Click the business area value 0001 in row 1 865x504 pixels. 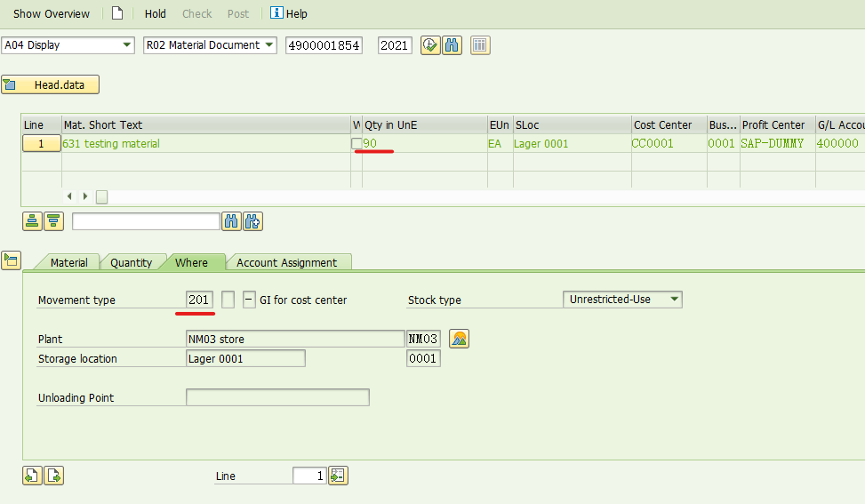coord(721,143)
